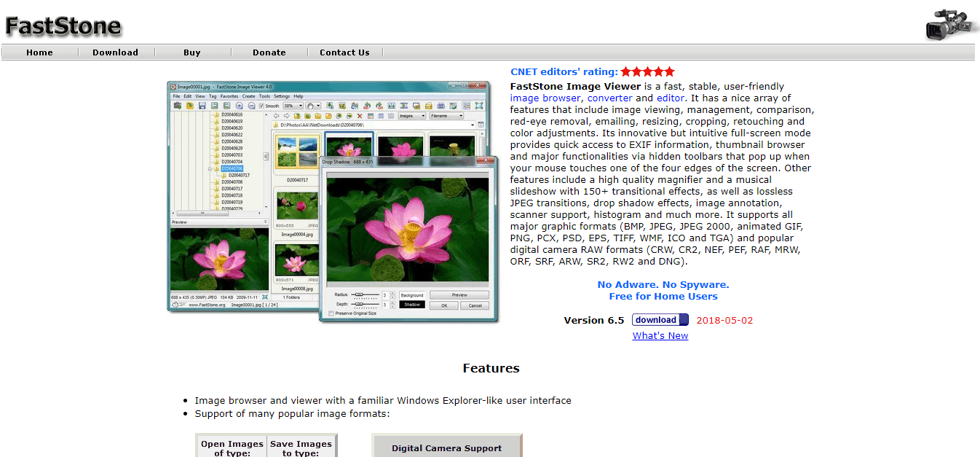This screenshot has height=457, width=980.
Task: Click the Version 6.5 download button
Action: [660, 319]
